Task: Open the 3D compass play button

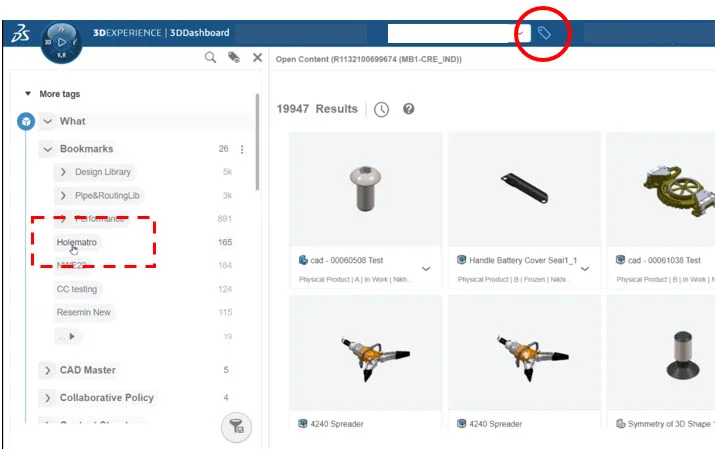Action: [62, 42]
